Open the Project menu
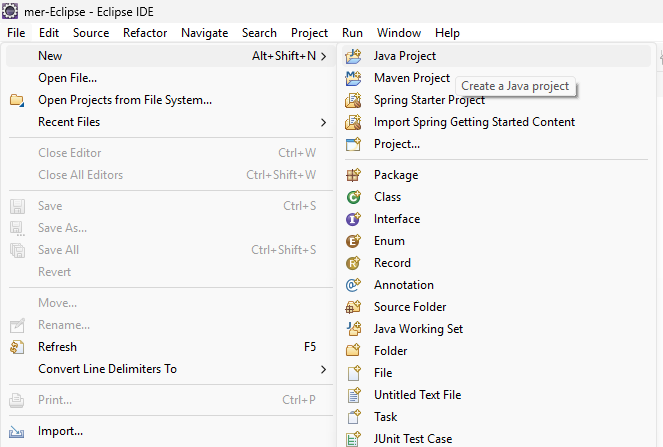The width and height of the screenshot is (663, 447). point(310,33)
